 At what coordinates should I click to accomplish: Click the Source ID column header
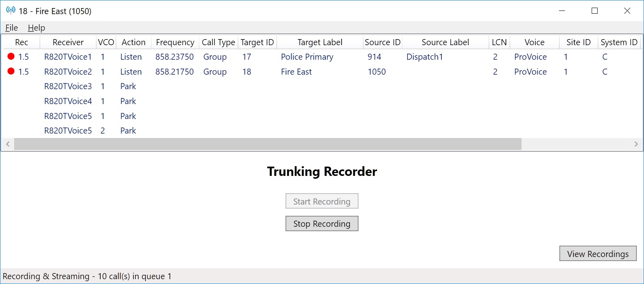[x=383, y=42]
